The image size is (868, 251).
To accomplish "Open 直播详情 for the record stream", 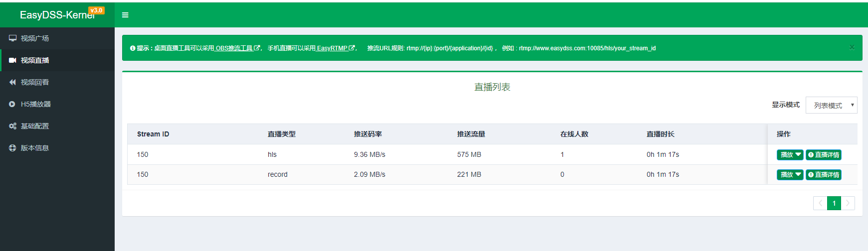I will (824, 175).
